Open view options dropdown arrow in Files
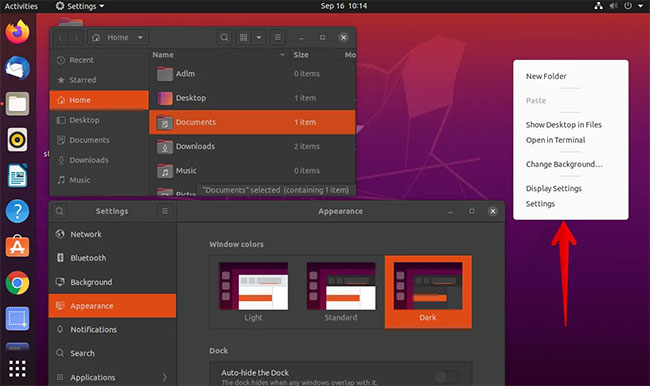 (259, 37)
